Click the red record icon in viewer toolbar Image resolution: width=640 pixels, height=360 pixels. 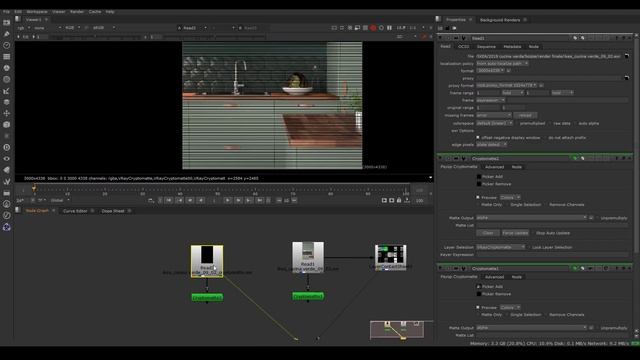click(373, 28)
